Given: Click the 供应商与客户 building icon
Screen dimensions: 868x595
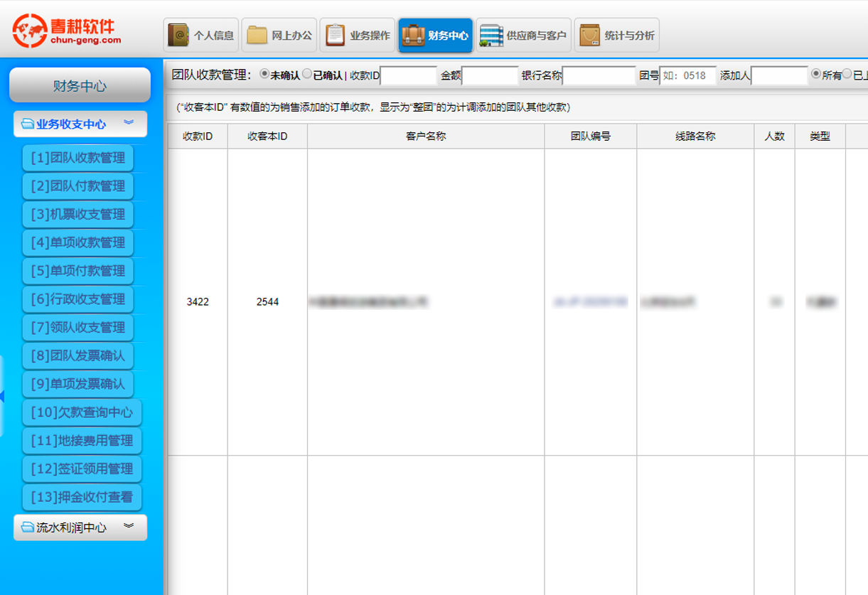Looking at the screenshot, I should pos(491,35).
